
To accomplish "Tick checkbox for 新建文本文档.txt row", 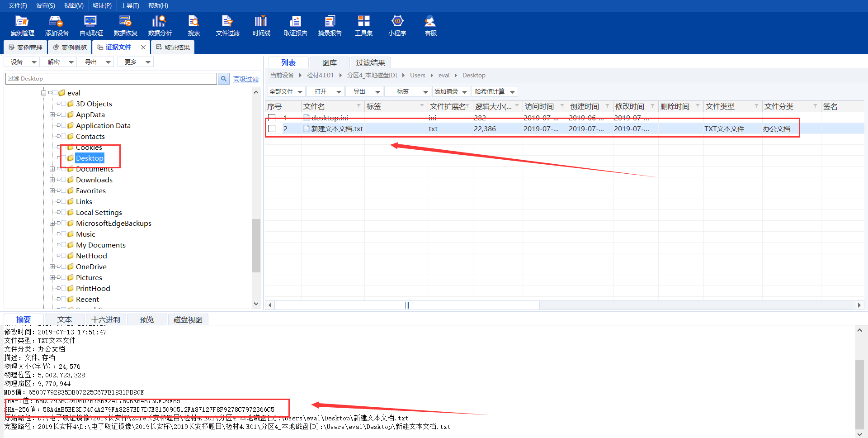I will (x=272, y=129).
